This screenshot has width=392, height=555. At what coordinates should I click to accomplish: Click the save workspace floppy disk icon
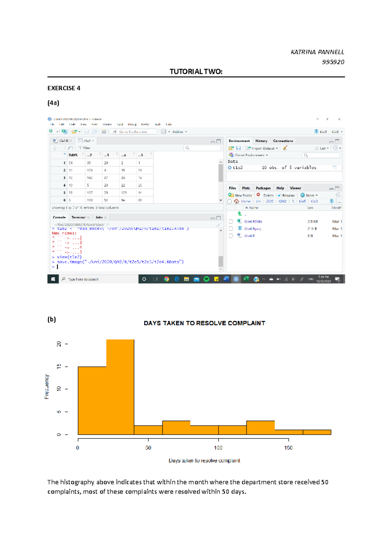[238, 148]
